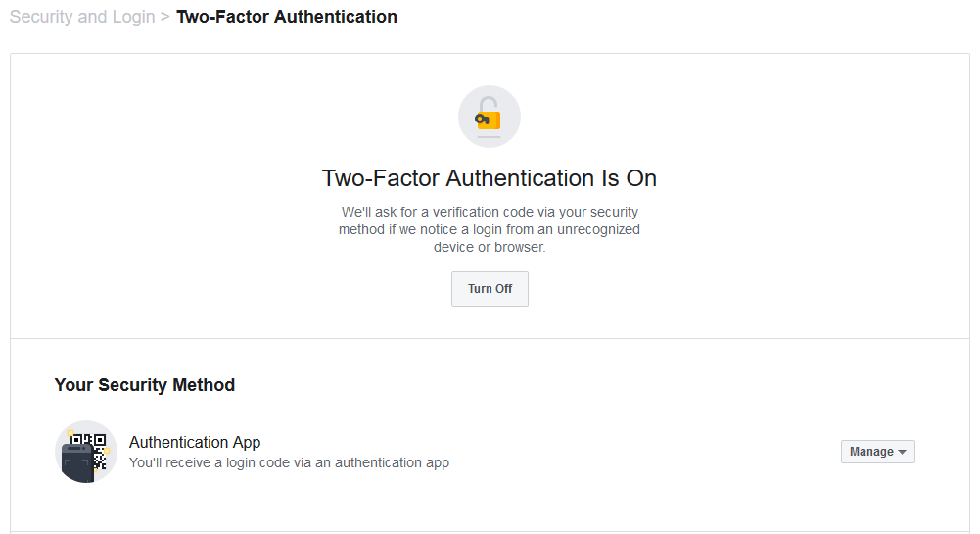Click the "You'll receive a login code" text

tap(289, 462)
